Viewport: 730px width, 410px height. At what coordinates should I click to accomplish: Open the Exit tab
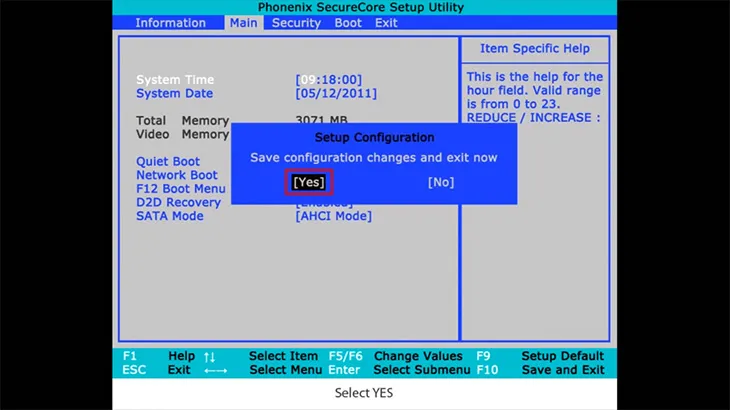386,23
